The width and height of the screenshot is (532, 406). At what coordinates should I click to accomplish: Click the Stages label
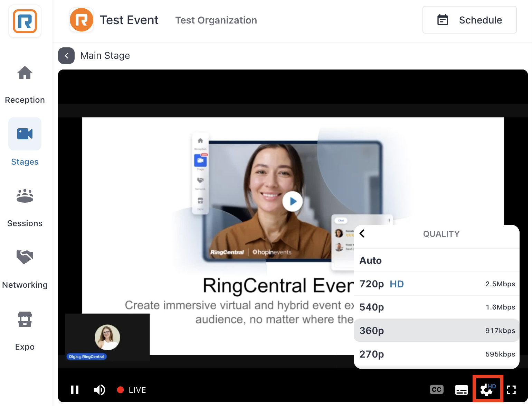25,162
